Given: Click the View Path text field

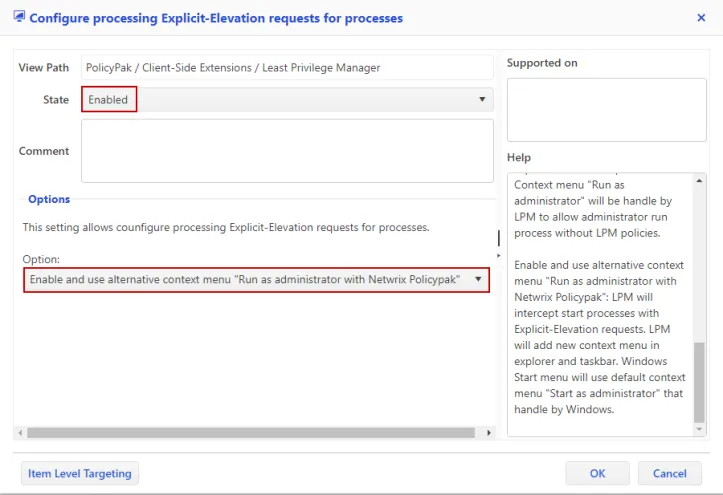Looking at the screenshot, I should (x=287, y=68).
